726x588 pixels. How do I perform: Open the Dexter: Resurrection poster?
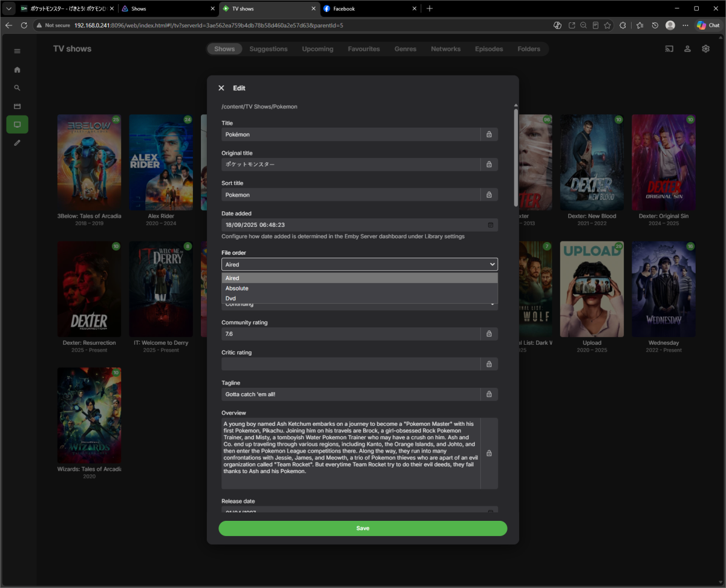coord(89,289)
